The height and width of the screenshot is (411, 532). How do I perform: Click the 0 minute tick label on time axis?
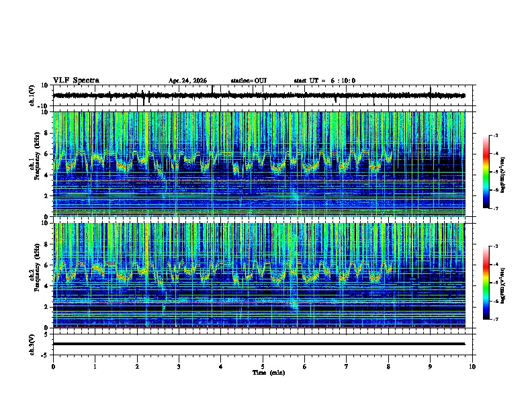pos(53,367)
